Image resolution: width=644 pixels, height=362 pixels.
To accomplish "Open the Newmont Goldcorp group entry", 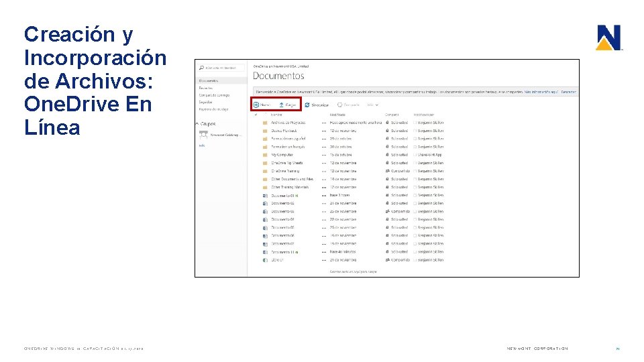I will 226,135.
